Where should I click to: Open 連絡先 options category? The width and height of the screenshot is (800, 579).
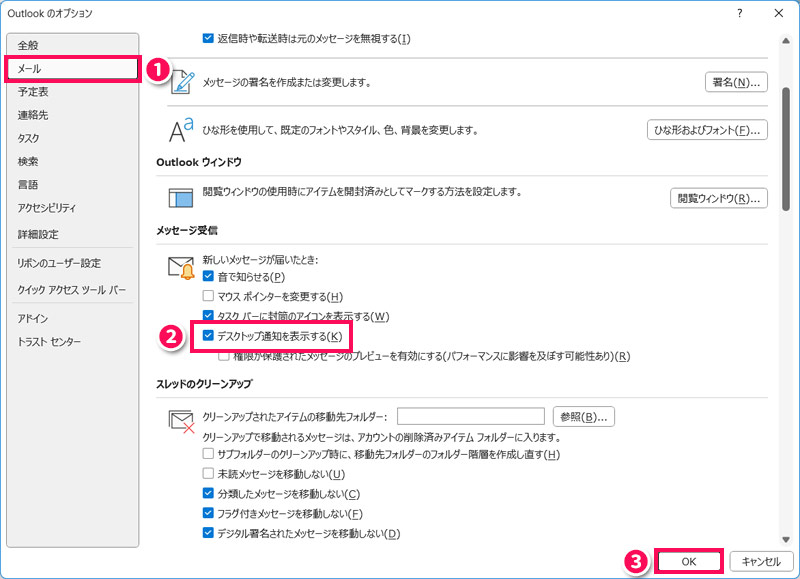[x=72, y=115]
